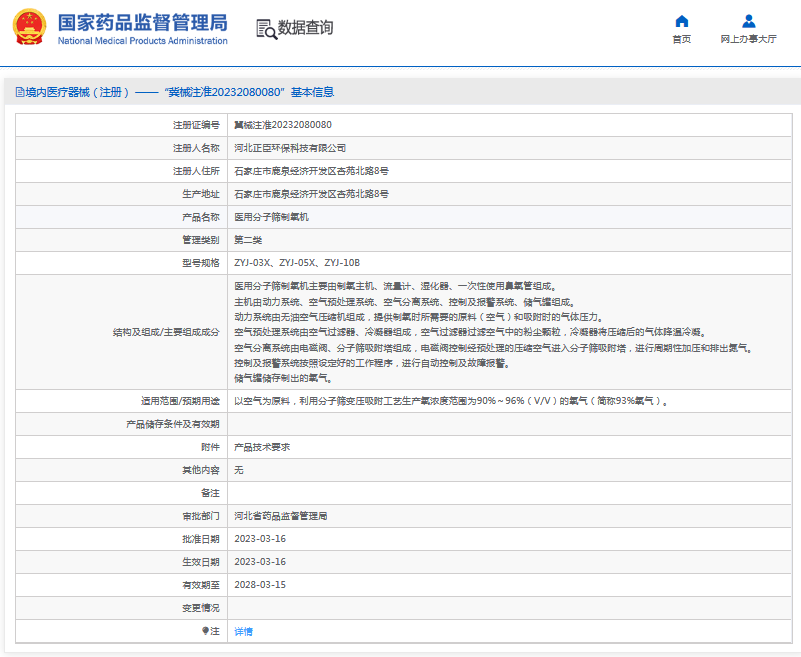Click the 第二类 management category cell
This screenshot has height=657, width=801.
(248, 239)
